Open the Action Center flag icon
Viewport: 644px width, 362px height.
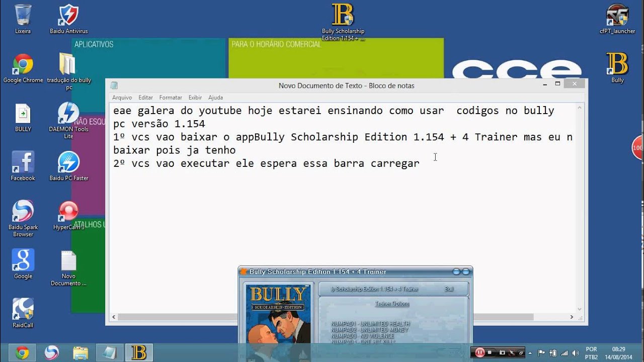(543, 352)
